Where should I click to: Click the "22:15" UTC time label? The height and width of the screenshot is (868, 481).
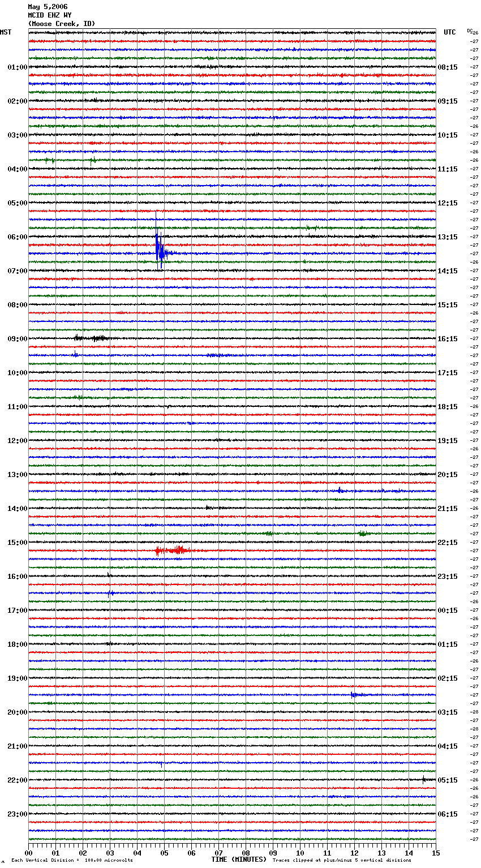[448, 543]
